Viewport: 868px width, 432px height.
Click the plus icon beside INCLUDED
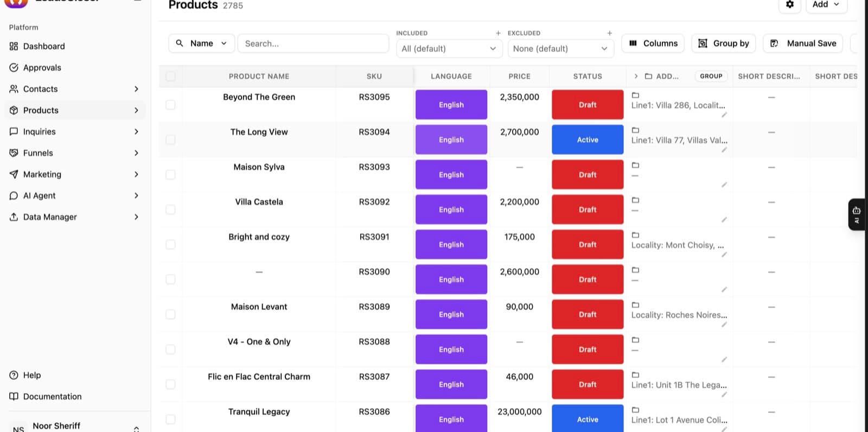click(x=498, y=33)
